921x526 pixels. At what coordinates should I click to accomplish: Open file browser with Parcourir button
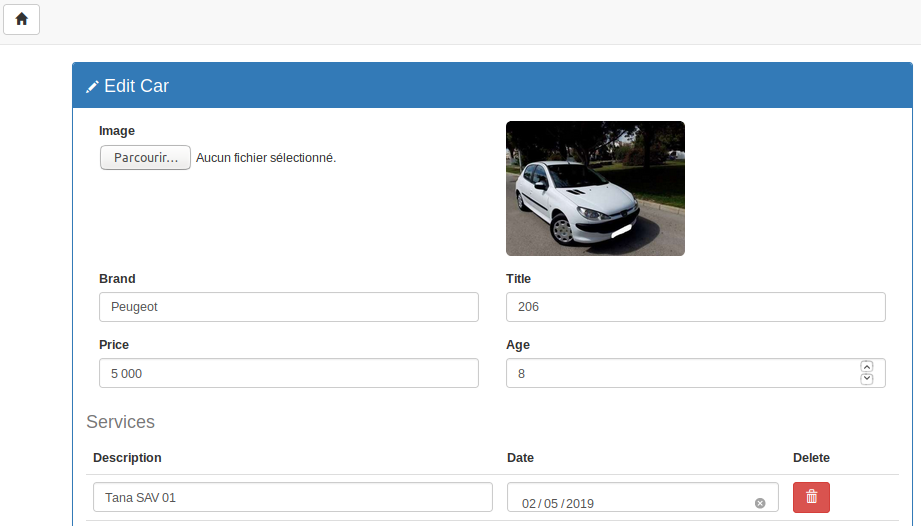coord(145,157)
